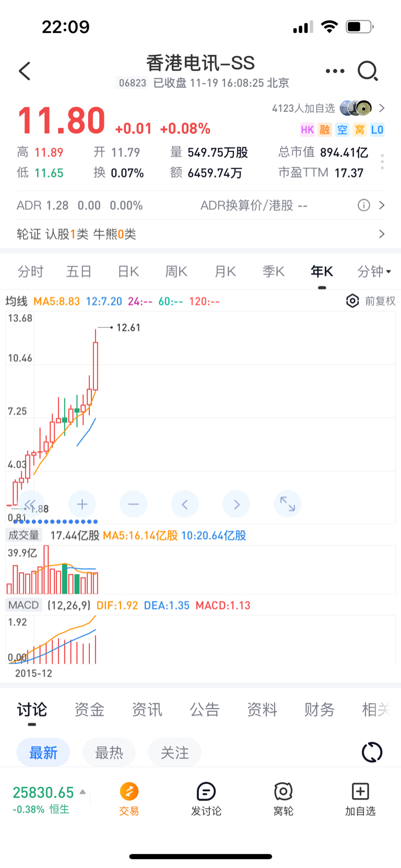Zoom out chart with minus button
This screenshot has width=401, height=868.
coord(133,504)
